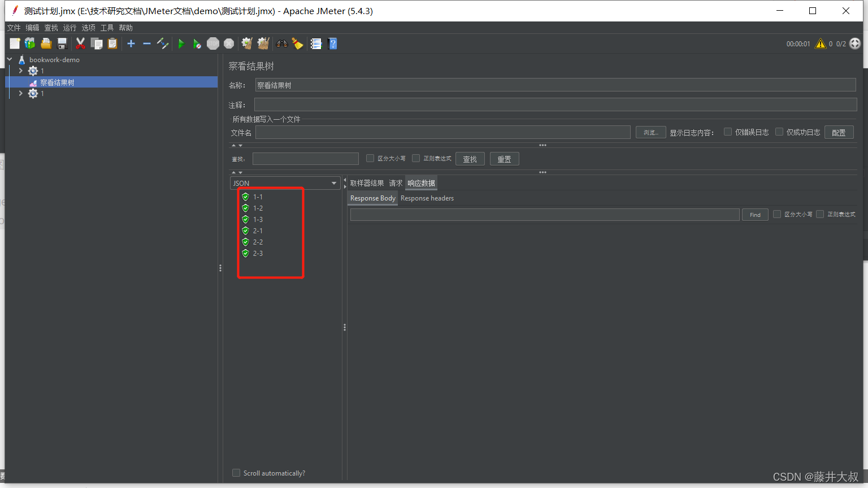Open search with binoculars icon
This screenshot has width=868, height=488.
[281, 43]
